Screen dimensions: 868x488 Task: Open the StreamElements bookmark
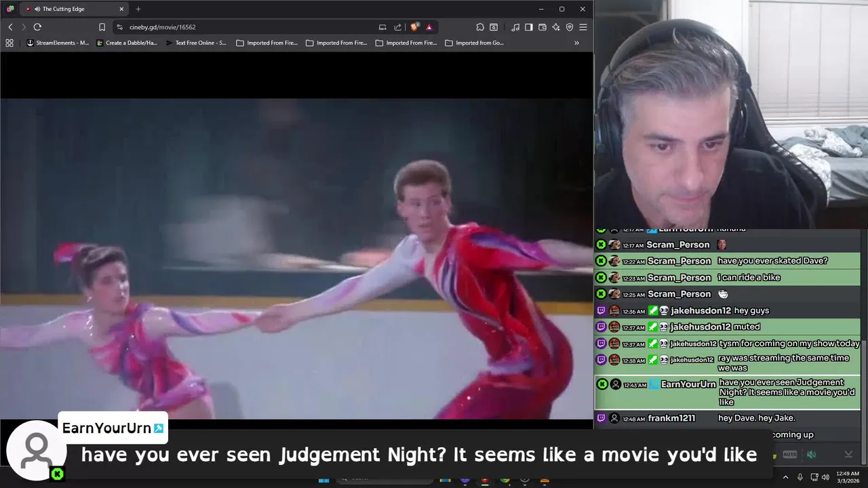click(58, 43)
